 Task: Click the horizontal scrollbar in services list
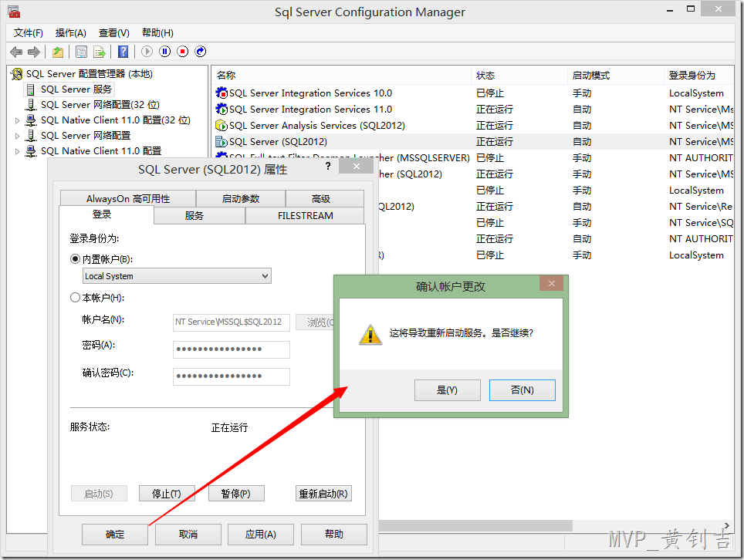tap(475, 525)
